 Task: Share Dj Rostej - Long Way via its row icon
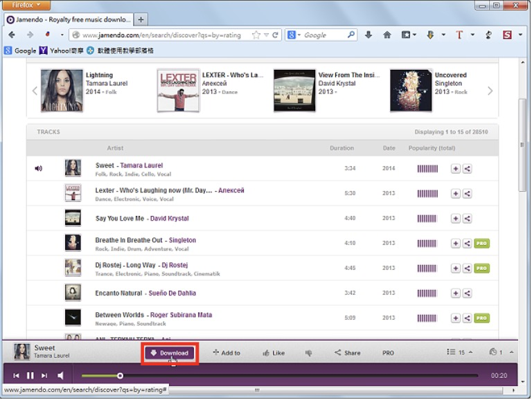click(x=467, y=268)
